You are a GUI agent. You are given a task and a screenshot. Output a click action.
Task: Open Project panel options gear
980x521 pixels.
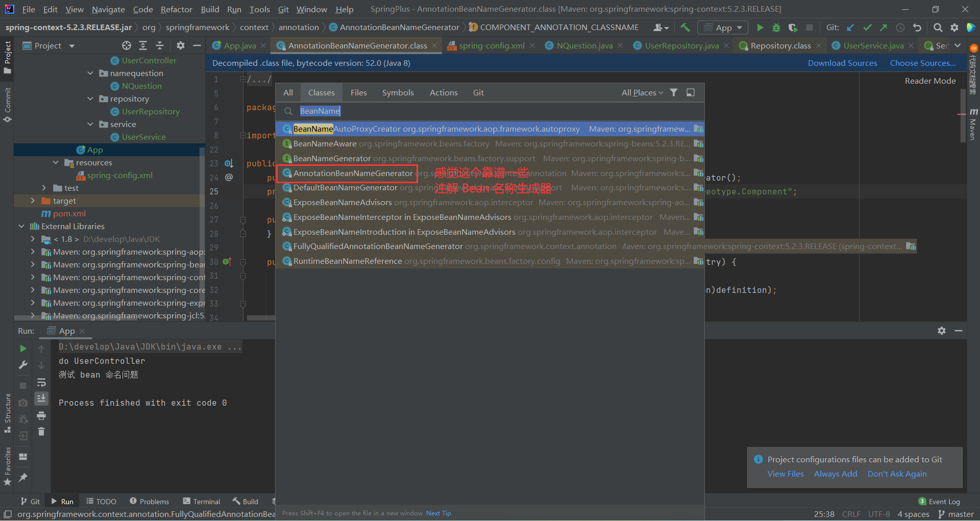[x=180, y=45]
